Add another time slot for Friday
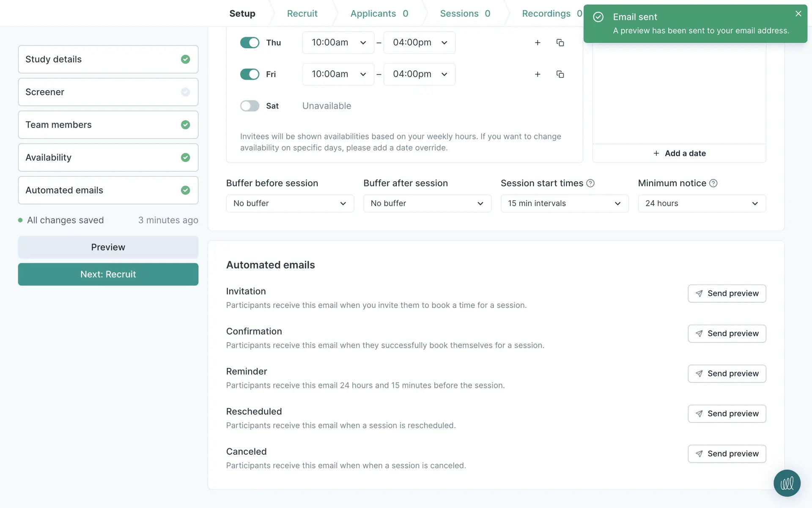The image size is (812, 508). coord(538,75)
